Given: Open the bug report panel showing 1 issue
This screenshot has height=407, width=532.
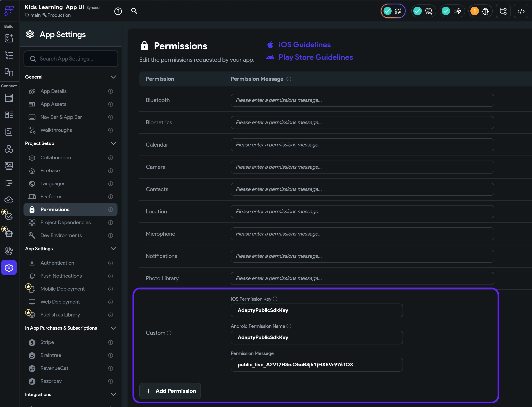Looking at the screenshot, I should [x=481, y=11].
